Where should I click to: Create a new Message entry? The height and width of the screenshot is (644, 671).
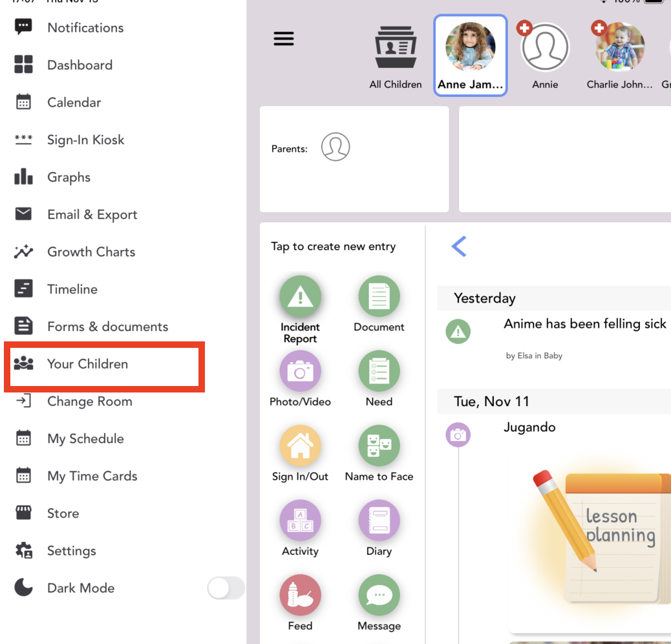(x=379, y=595)
